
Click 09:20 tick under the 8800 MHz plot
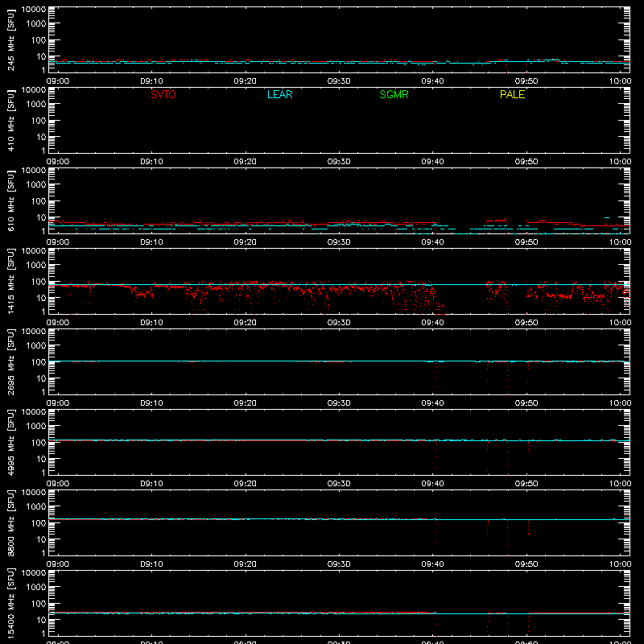(x=246, y=564)
